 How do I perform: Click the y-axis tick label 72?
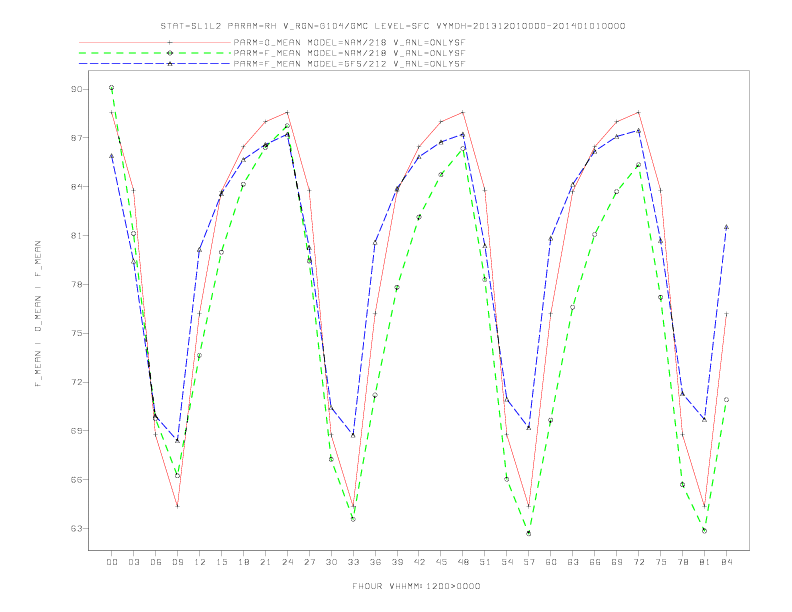pyautogui.click(x=77, y=382)
